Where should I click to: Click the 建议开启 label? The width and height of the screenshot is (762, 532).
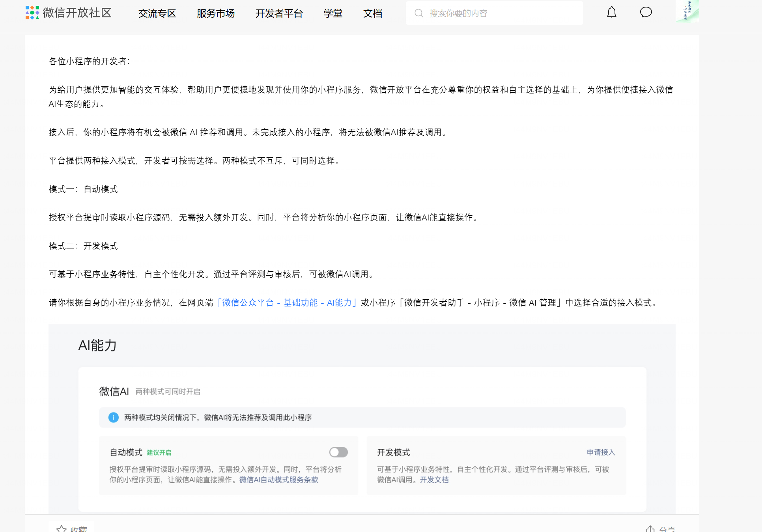click(x=159, y=453)
